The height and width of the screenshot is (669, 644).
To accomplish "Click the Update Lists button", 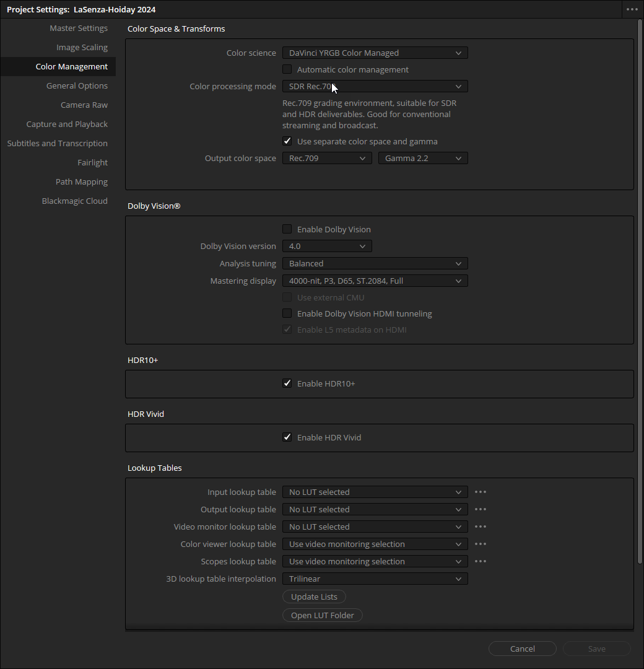I will (x=314, y=597).
